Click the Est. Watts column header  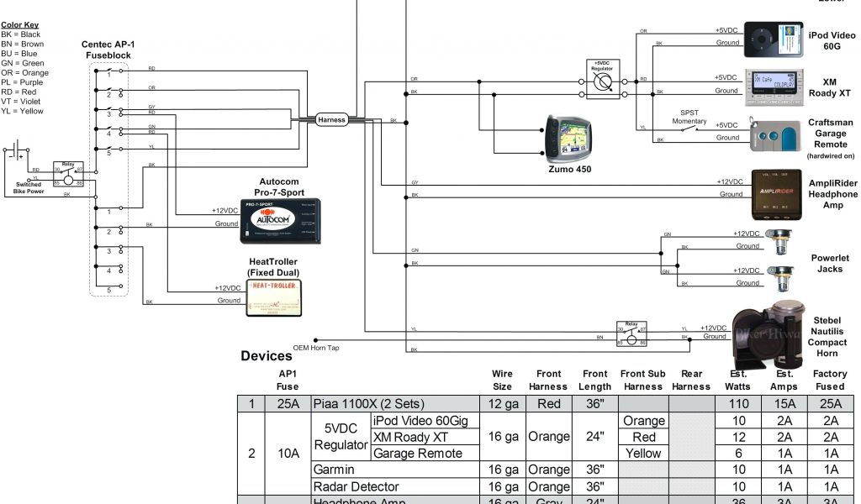(737, 380)
